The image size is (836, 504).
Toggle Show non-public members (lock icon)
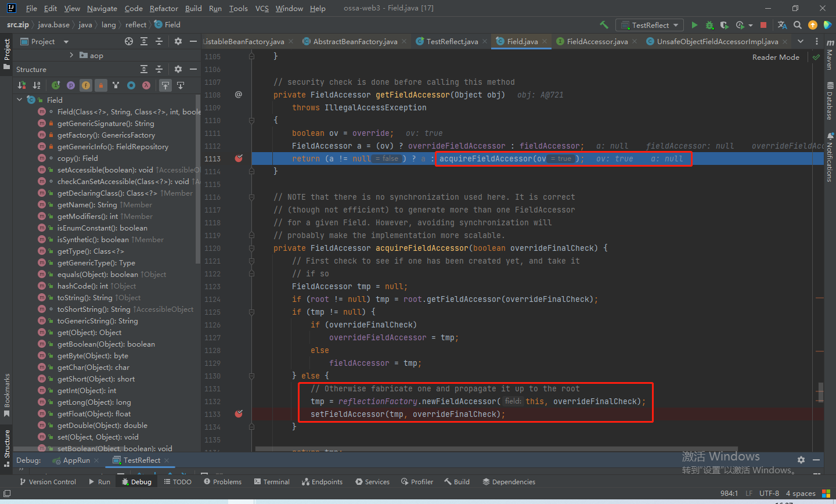coord(101,85)
